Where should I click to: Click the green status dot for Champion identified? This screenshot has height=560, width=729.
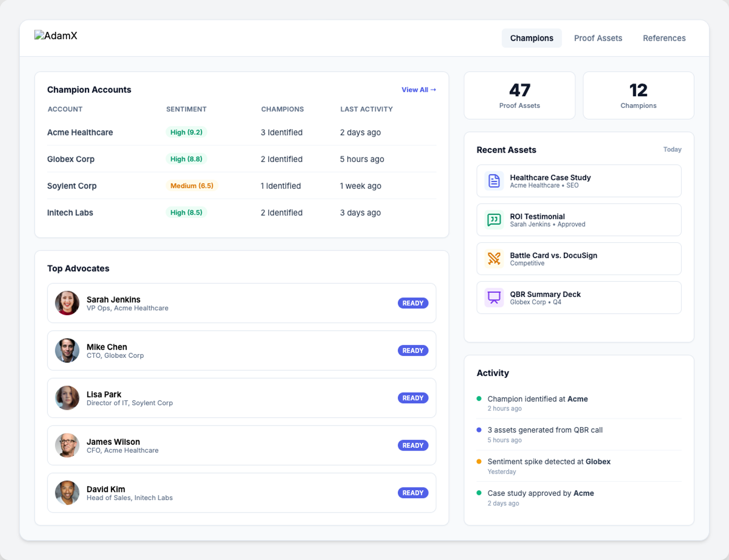(x=480, y=399)
